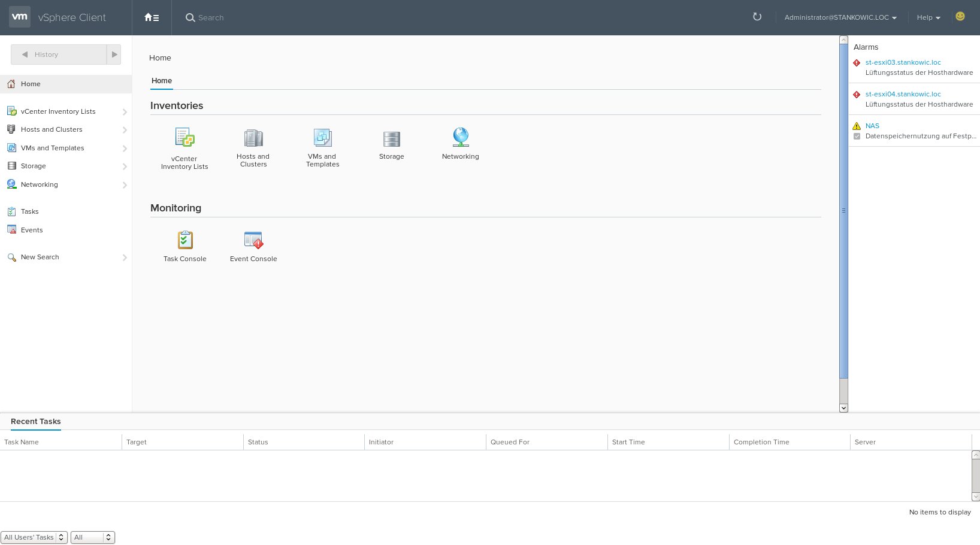Click Home house icon in sidebar

pos(11,84)
